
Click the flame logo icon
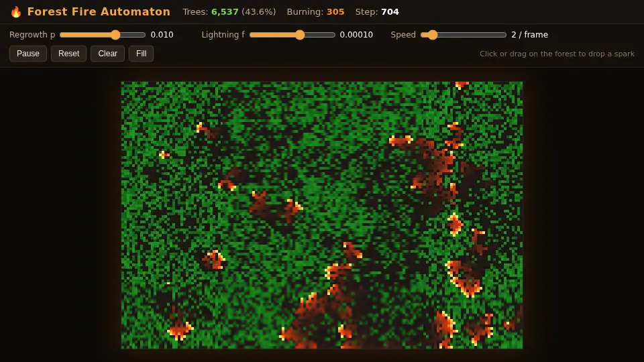(16, 12)
